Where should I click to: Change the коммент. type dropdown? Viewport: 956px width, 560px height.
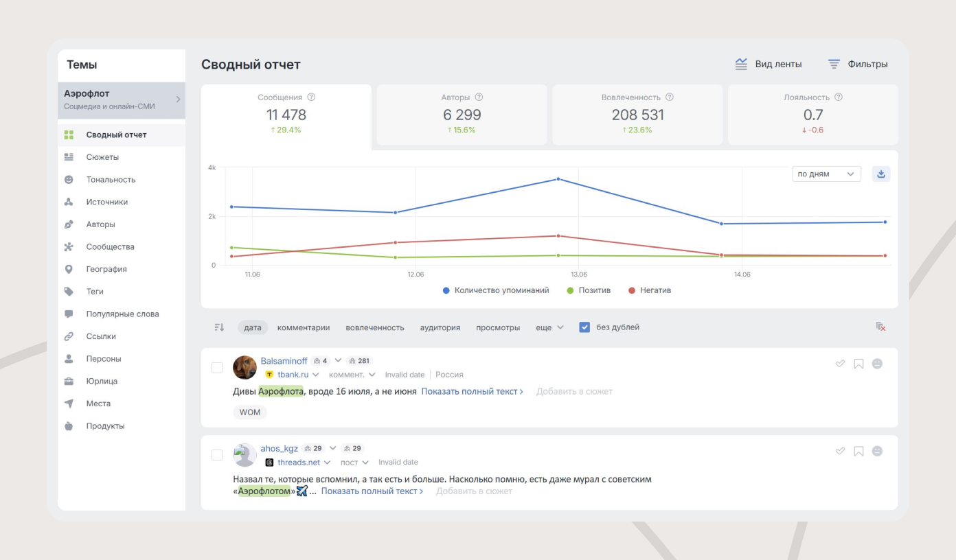click(x=352, y=375)
